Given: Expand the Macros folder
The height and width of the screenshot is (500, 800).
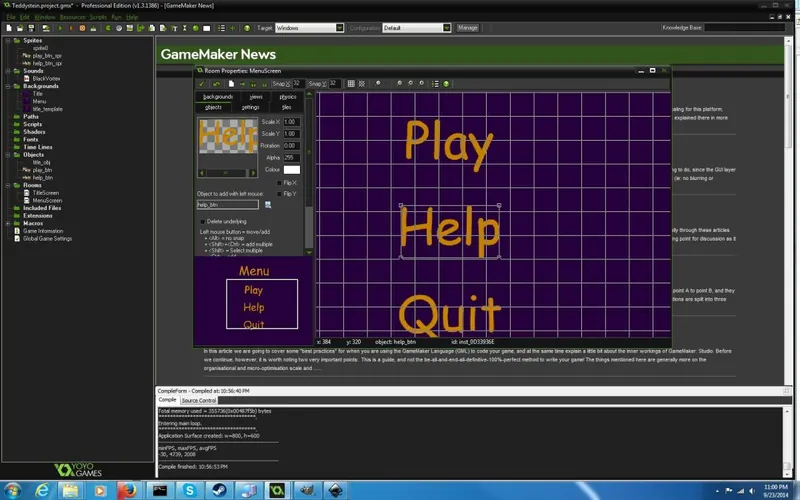Looking at the screenshot, I should tap(8, 223).
